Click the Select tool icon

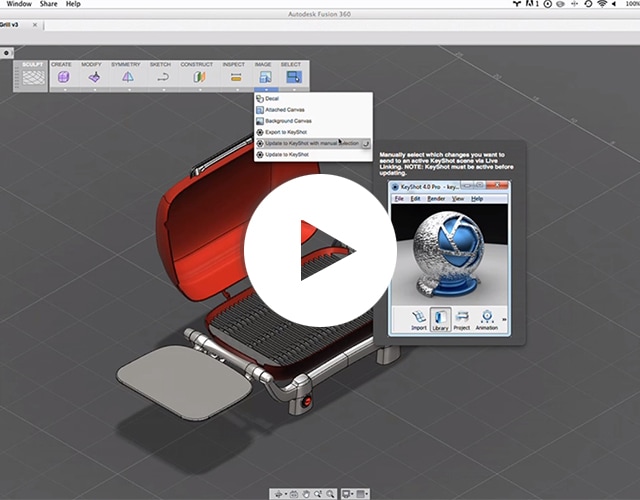pyautogui.click(x=294, y=77)
